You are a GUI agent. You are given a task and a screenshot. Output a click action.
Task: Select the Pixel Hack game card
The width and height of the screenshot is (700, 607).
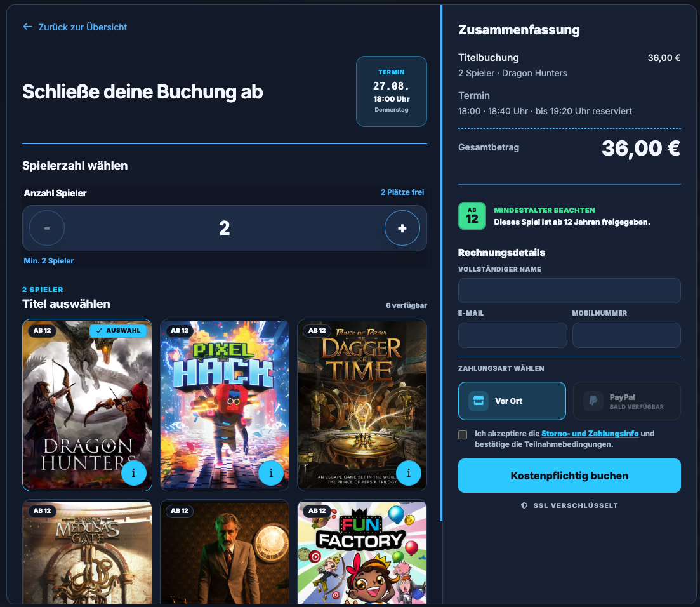pyautogui.click(x=225, y=404)
